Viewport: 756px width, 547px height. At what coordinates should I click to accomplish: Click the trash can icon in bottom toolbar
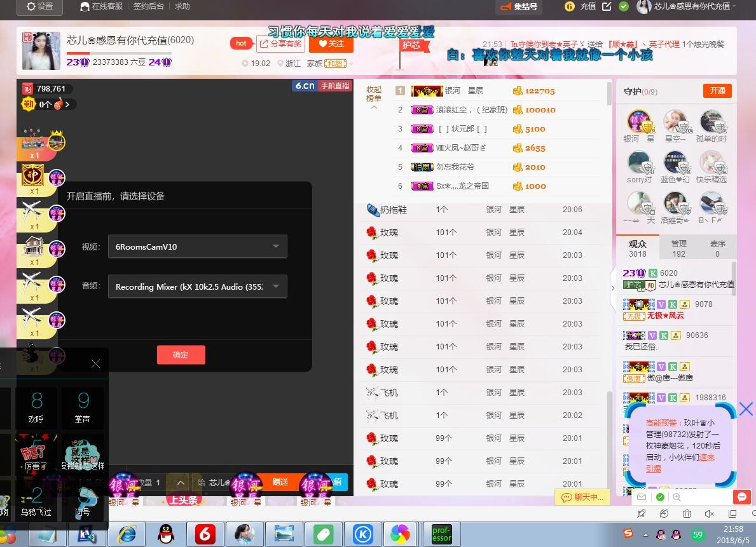(687, 514)
